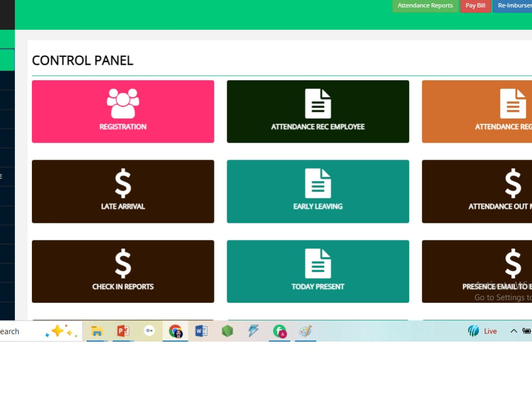The image size is (532, 399).
Task: Click the Today Present document icon
Action: (x=318, y=264)
